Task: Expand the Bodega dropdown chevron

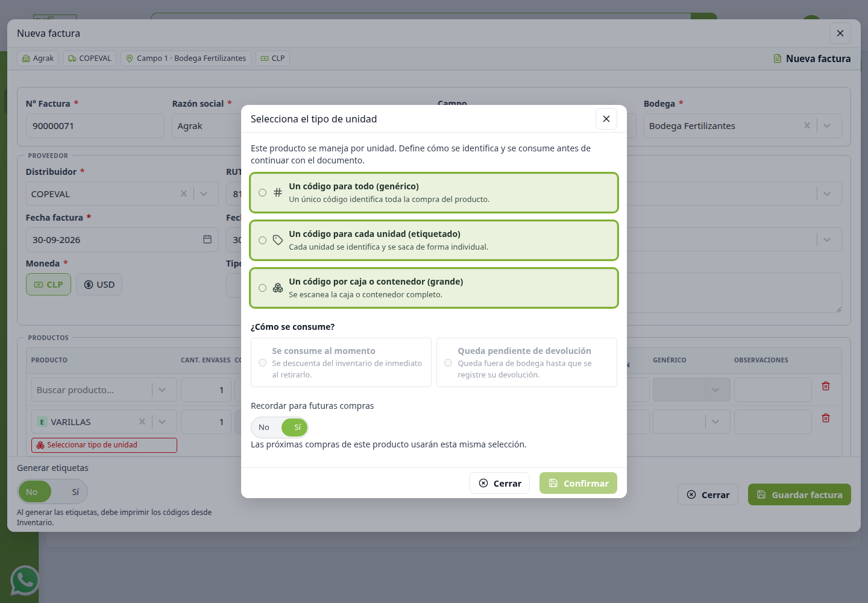Action: [827, 125]
